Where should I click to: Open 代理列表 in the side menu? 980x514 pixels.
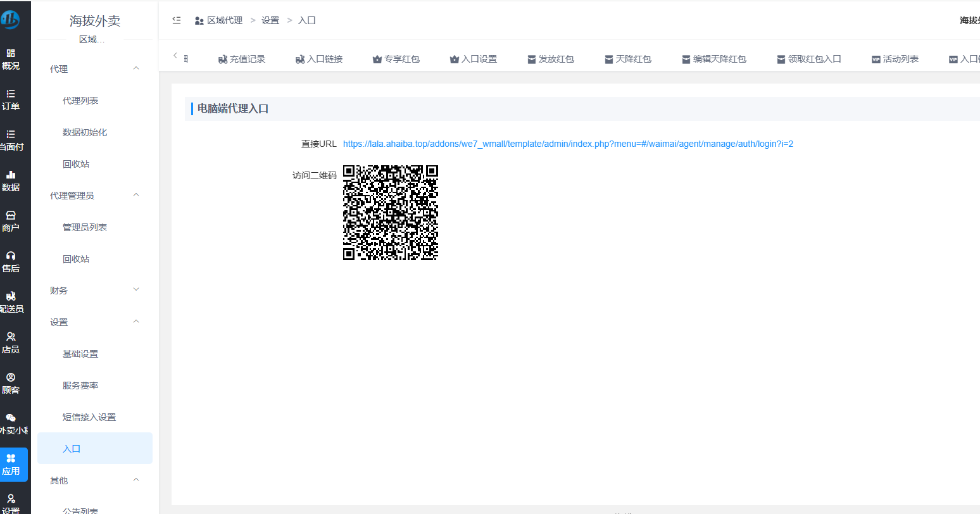pos(80,101)
